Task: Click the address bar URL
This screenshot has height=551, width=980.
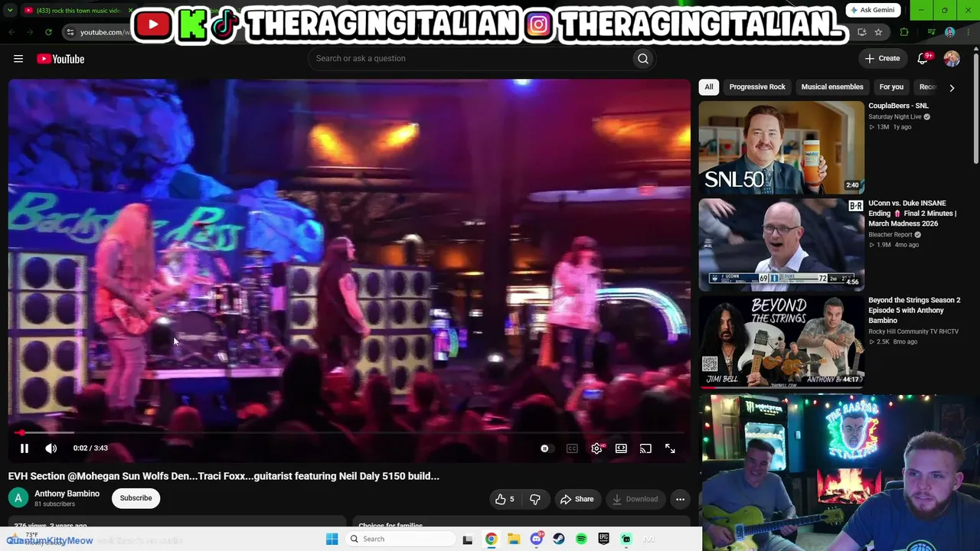Action: 106,32
